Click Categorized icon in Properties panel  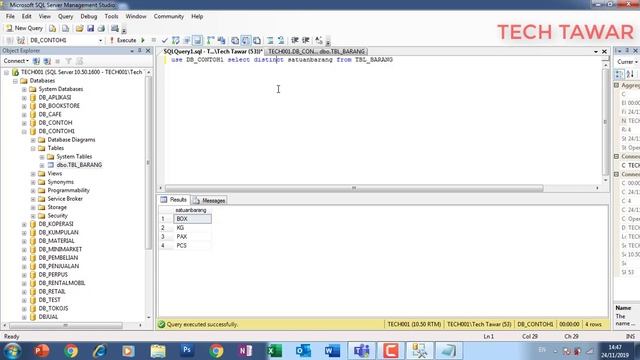[619, 74]
